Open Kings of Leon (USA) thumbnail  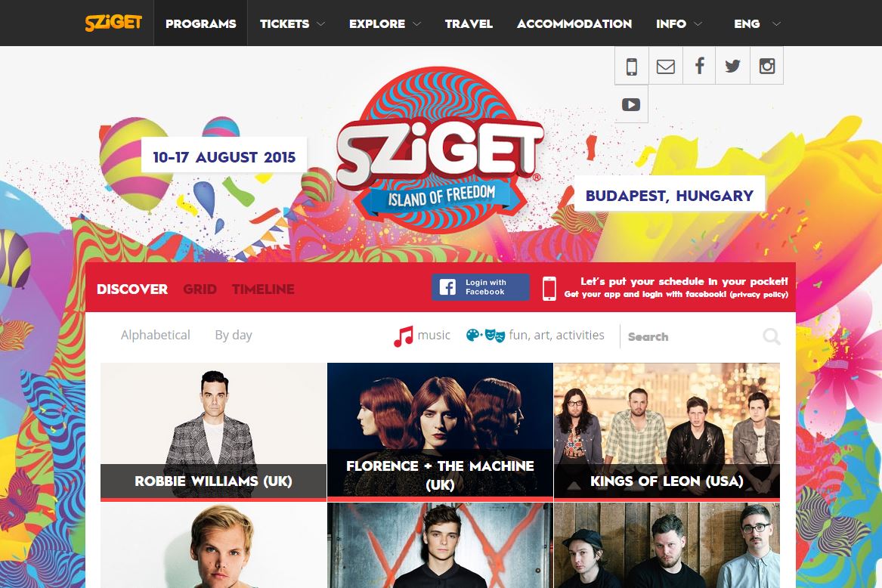(x=667, y=431)
